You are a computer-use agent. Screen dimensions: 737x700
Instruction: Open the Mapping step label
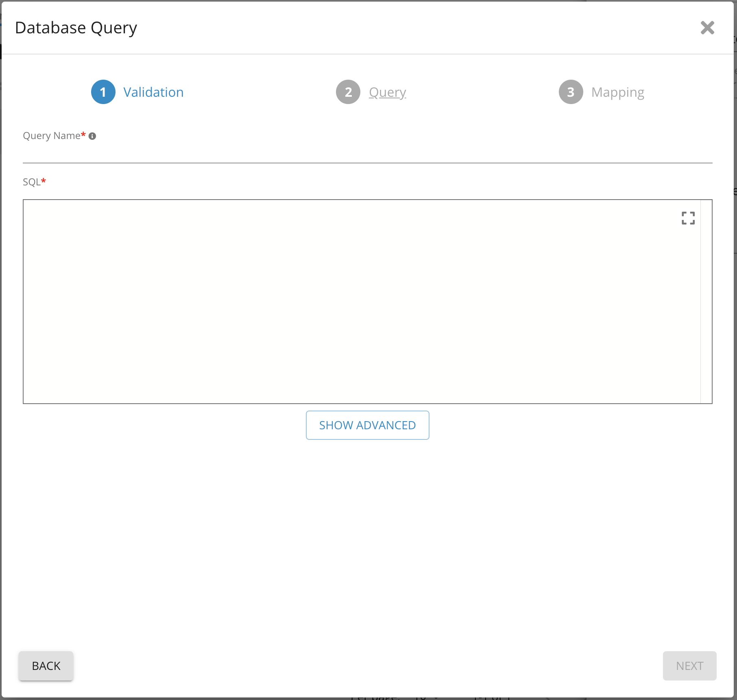click(x=617, y=92)
